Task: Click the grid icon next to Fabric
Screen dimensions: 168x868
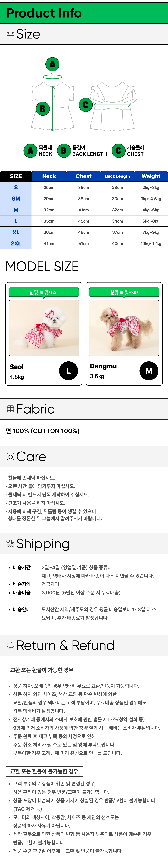Action: [x=11, y=409]
